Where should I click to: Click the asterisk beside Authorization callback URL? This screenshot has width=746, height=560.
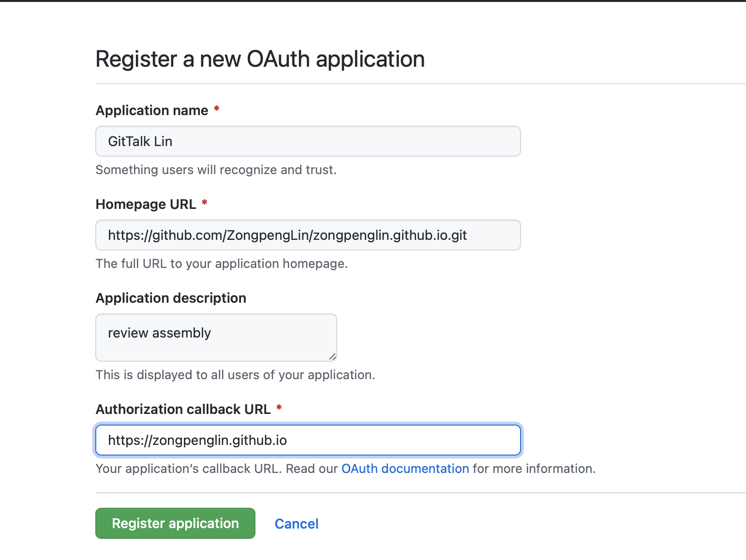(x=279, y=408)
